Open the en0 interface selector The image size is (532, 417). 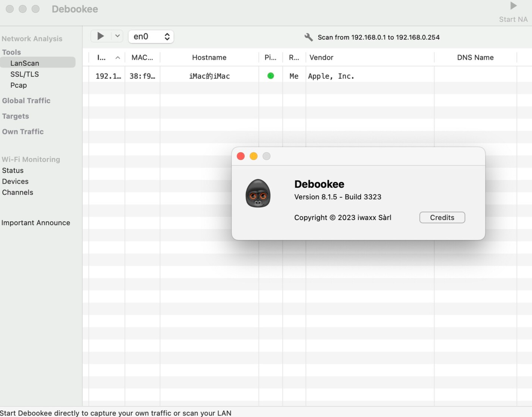click(x=151, y=37)
